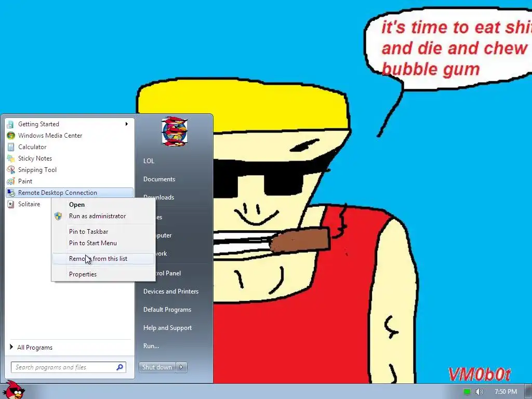Choose Pin to Taskbar
The image size is (532, 399).
103,232
